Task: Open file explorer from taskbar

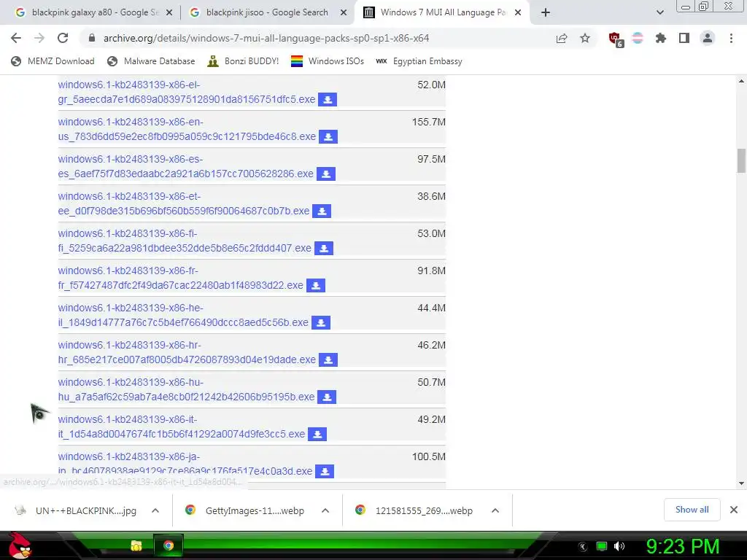Action: click(136, 545)
